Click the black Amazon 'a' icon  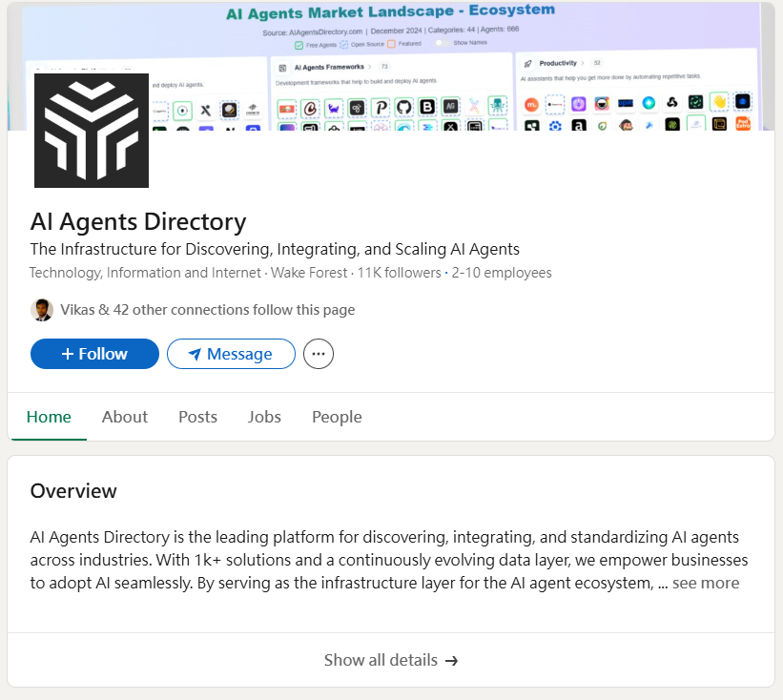pyautogui.click(x=578, y=125)
